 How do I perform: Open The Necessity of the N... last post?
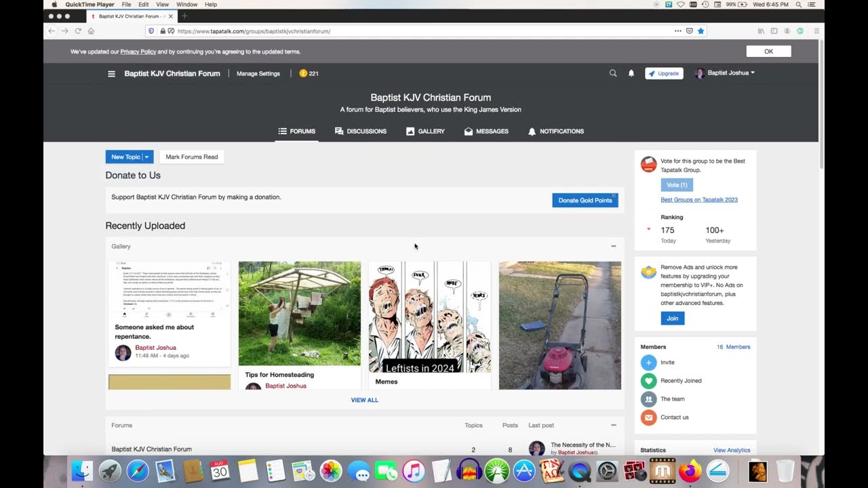(x=583, y=445)
